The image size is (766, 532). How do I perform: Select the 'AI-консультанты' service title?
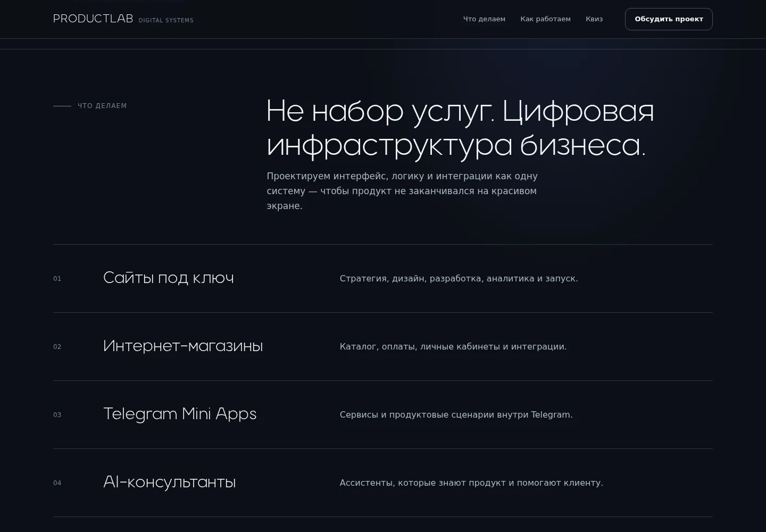169,482
